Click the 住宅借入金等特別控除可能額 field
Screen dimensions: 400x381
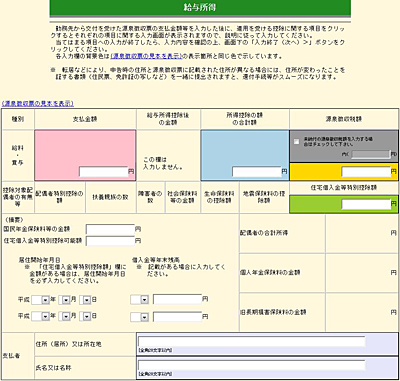(x=110, y=241)
